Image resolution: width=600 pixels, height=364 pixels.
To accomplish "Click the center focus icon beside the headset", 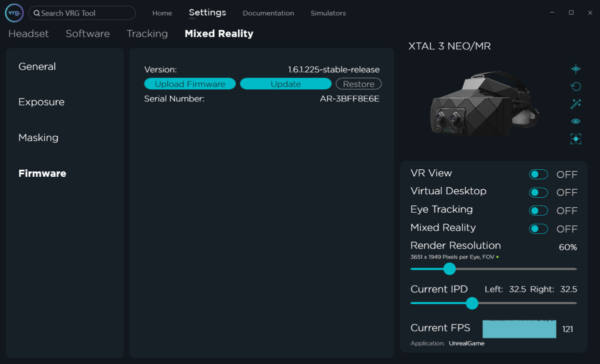I will pos(575,139).
